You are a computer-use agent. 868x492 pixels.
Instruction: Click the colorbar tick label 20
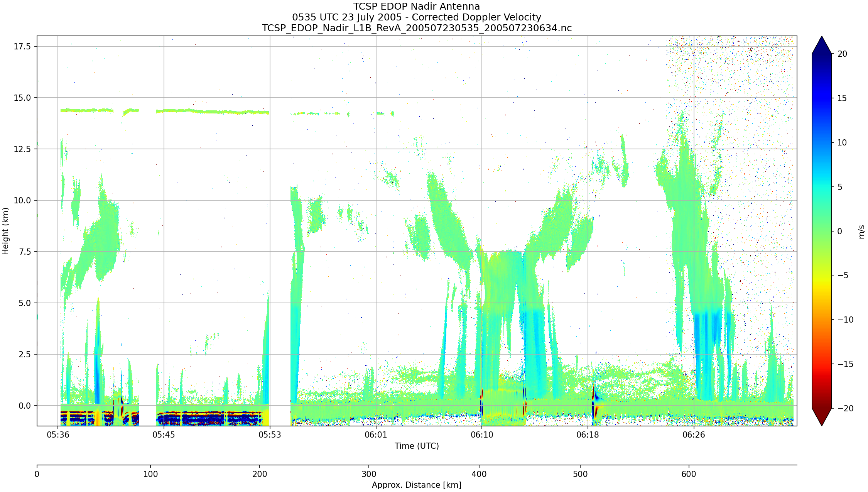843,54
